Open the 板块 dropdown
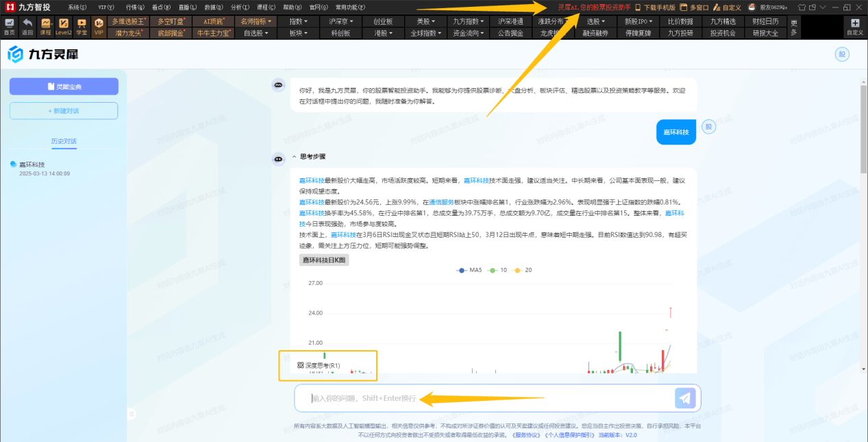 (298, 32)
